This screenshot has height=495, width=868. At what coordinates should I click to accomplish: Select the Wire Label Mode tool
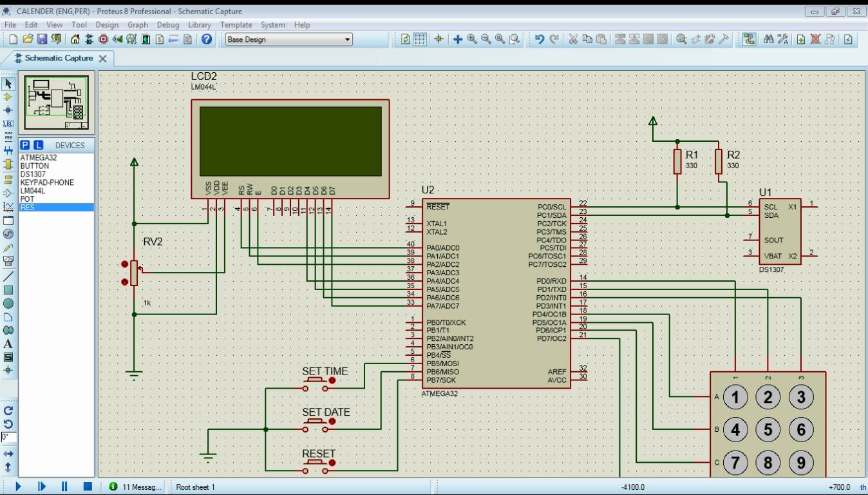pyautogui.click(x=8, y=123)
